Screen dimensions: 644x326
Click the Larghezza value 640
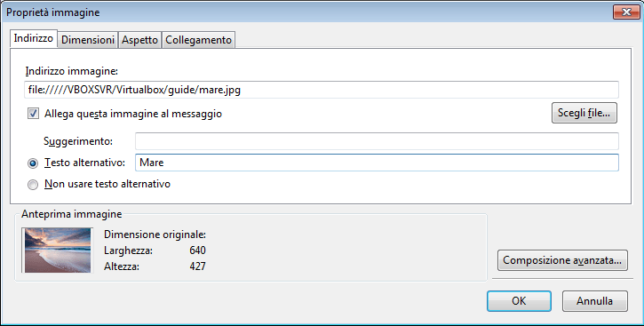point(197,250)
